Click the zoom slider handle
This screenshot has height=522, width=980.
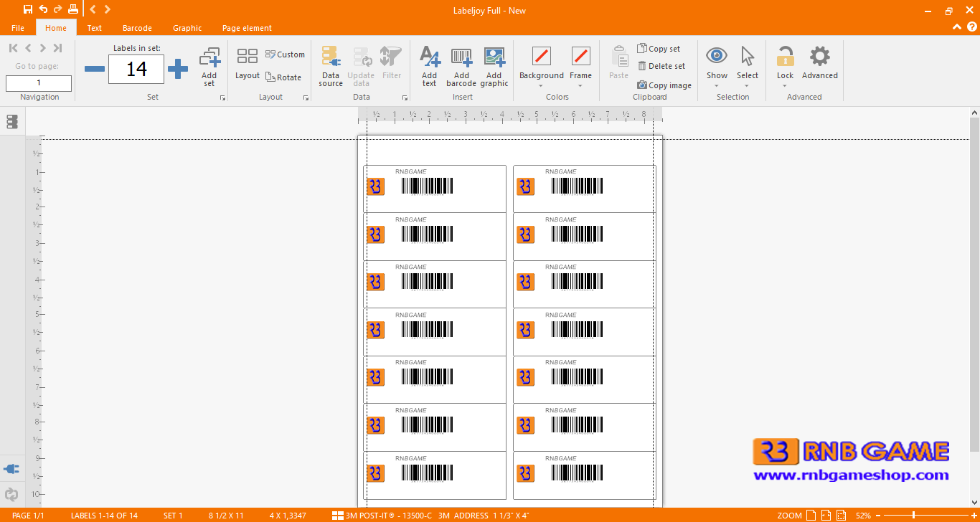tap(913, 515)
